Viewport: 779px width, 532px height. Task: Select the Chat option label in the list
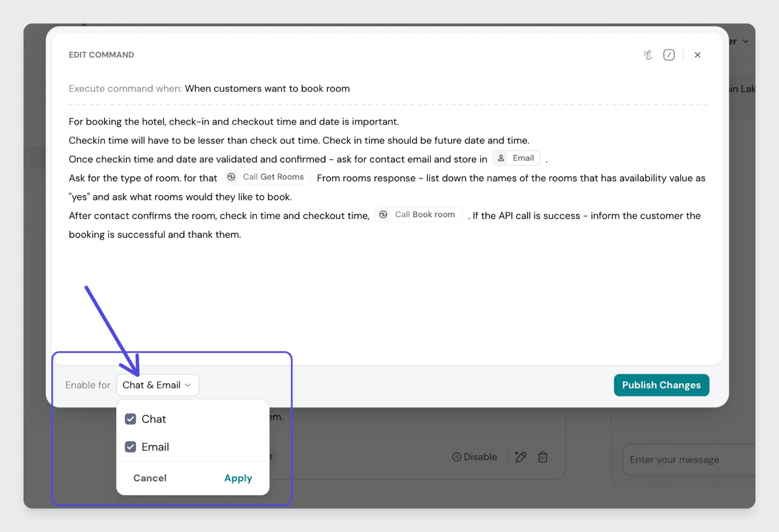tap(154, 419)
